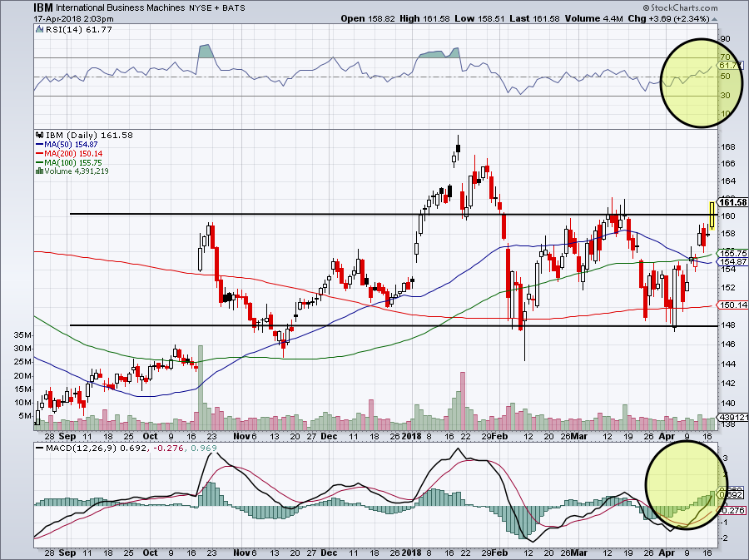Click the MACD(12,26,9) legend text

click(82, 448)
